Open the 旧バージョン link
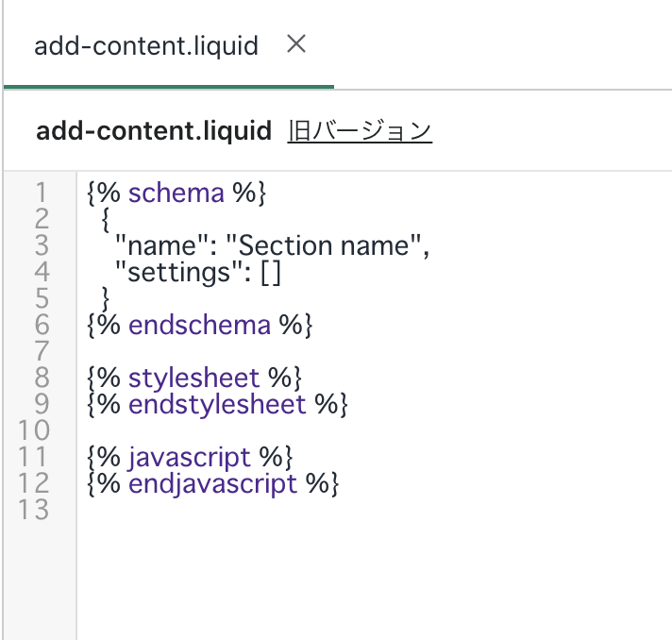The image size is (672, 640). (x=359, y=131)
